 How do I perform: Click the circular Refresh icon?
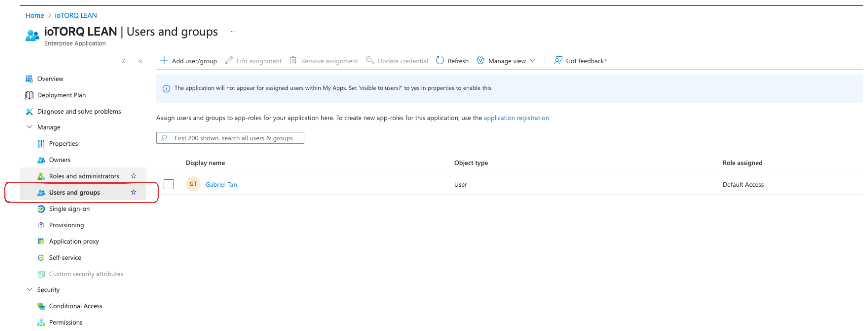coord(440,60)
